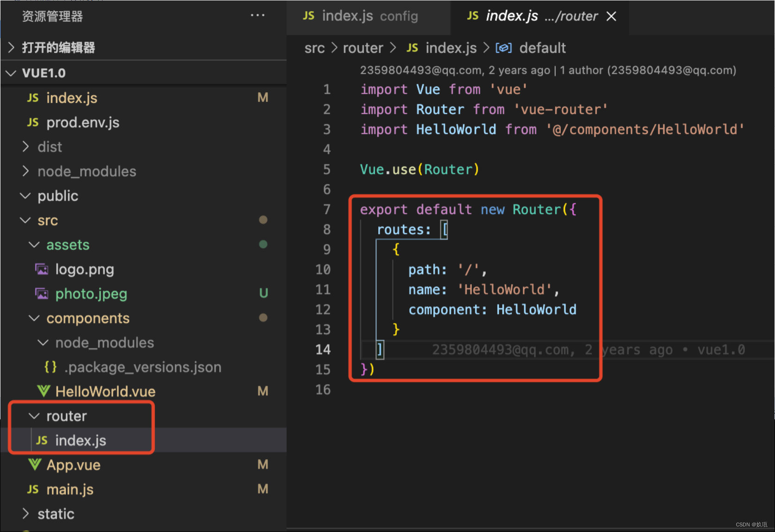Screen dimensions: 775x532
Task: Click the modified dot beside components folder
Action: click(x=263, y=318)
